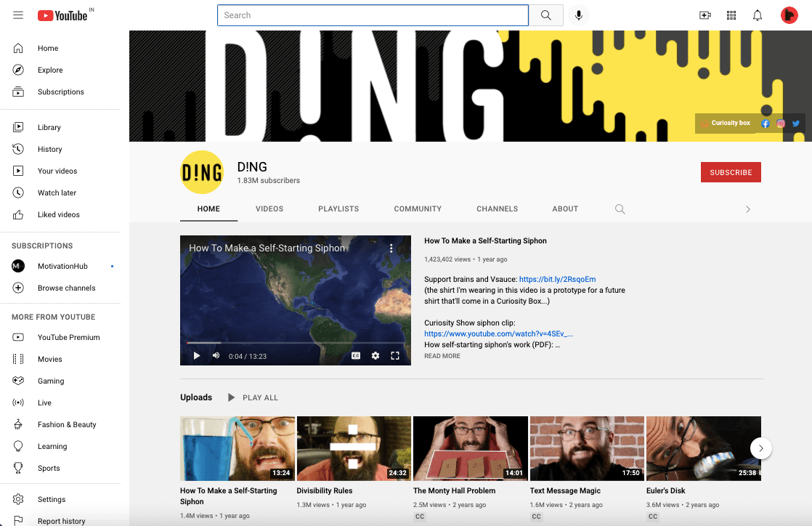Toggle closed captions on the player
The height and width of the screenshot is (526, 812).
click(x=356, y=355)
